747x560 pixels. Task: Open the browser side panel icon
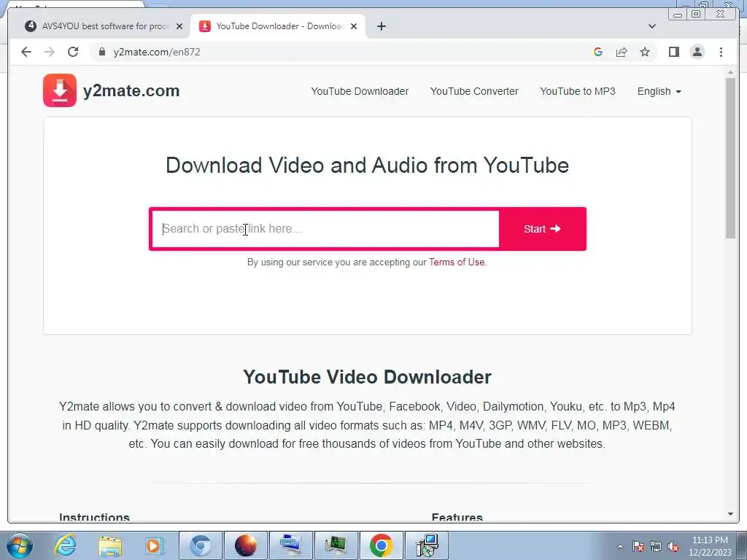673,52
